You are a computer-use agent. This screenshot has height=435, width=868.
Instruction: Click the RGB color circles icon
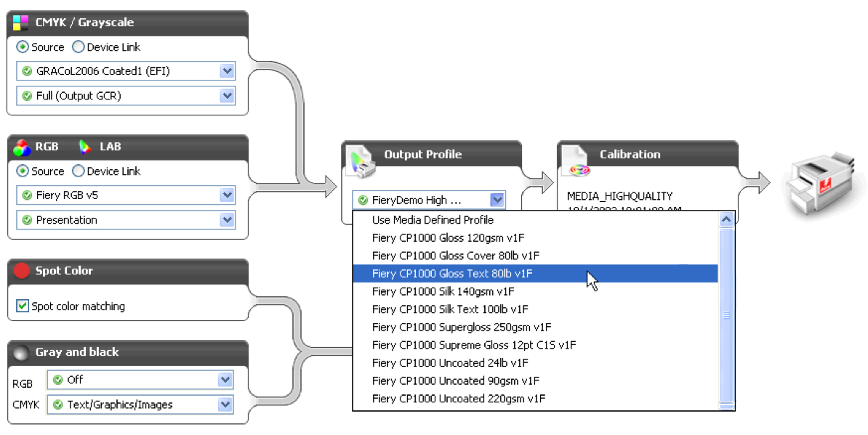[x=22, y=147]
